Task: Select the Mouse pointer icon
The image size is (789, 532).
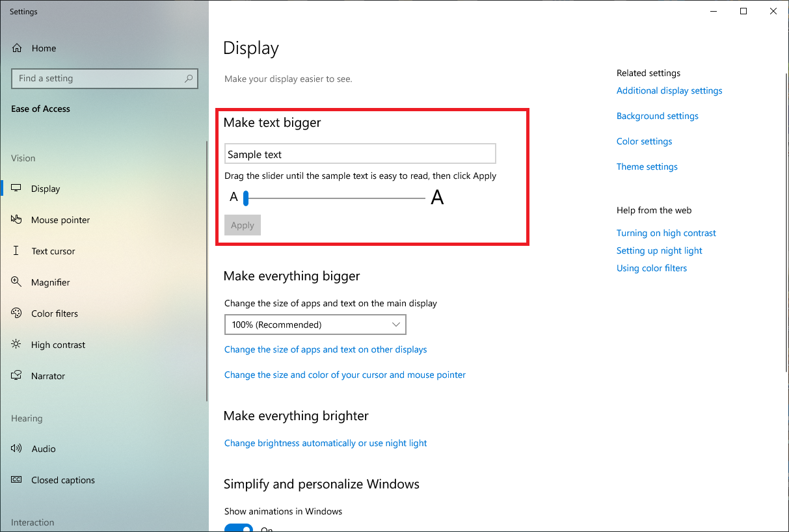Action: [17, 220]
